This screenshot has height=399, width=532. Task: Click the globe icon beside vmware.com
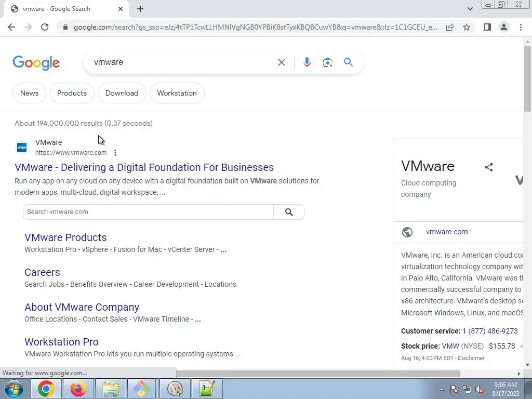click(407, 232)
